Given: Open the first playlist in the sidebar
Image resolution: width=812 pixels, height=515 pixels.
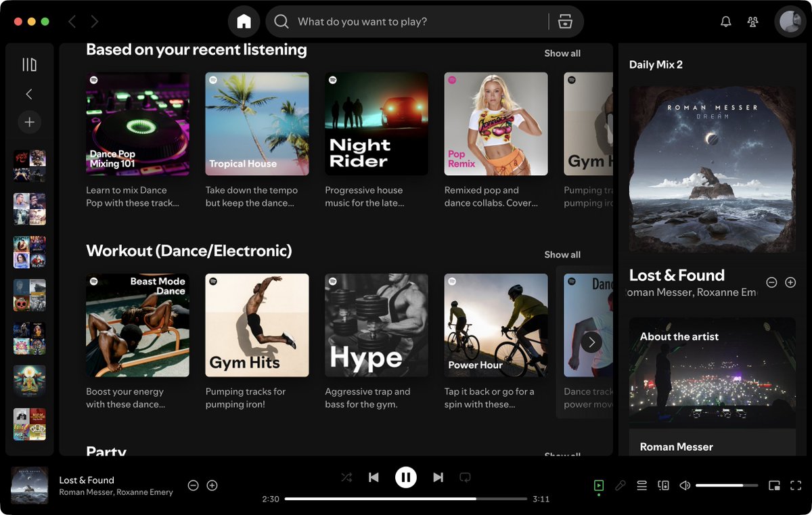Looking at the screenshot, I should coord(30,166).
